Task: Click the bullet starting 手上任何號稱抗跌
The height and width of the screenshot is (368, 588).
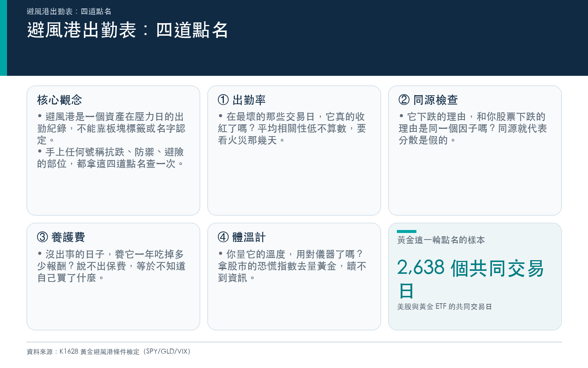Action: (x=110, y=158)
